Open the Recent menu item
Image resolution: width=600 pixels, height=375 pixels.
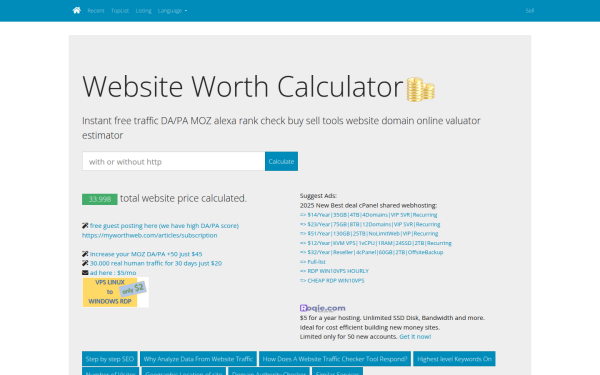coord(96,11)
